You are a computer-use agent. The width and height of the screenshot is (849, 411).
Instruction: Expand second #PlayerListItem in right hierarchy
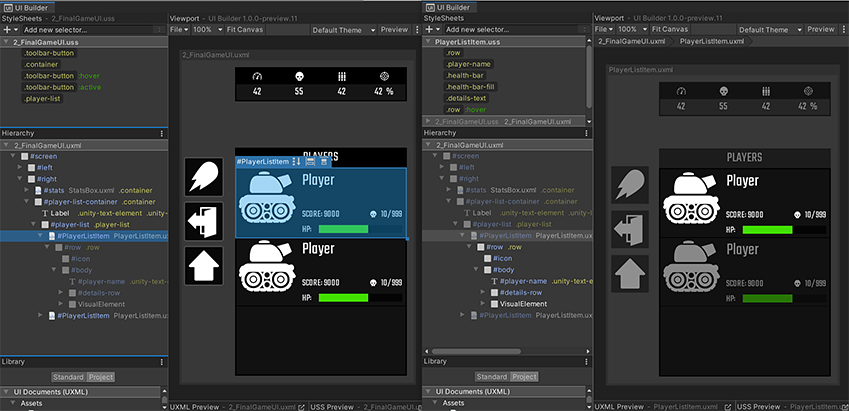coord(462,315)
